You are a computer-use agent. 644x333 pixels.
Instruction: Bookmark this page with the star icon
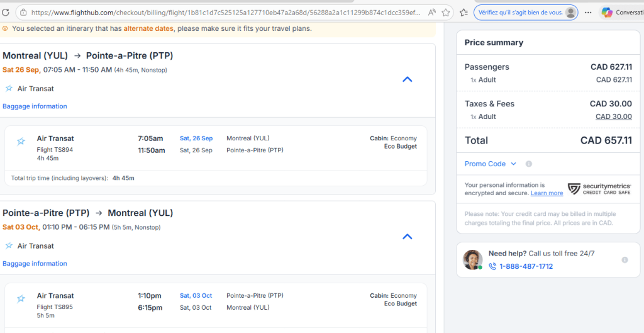pos(446,13)
